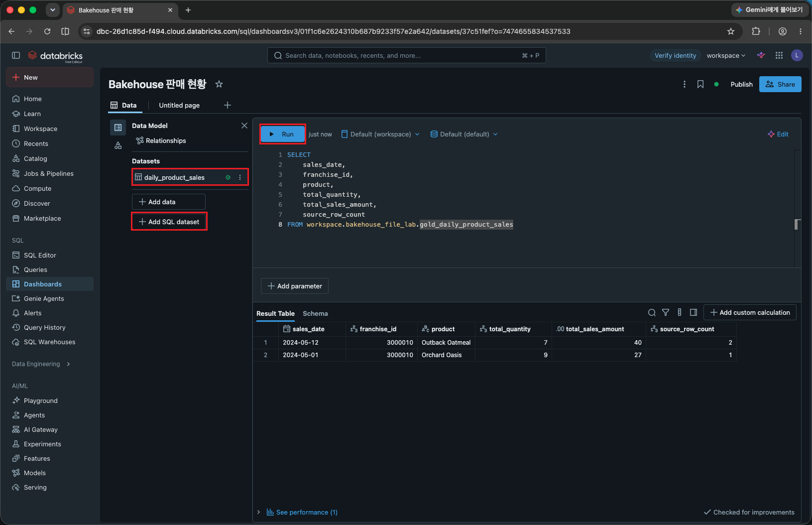
Task: Open daily_product_sales dataset kebab menu
Action: (240, 177)
